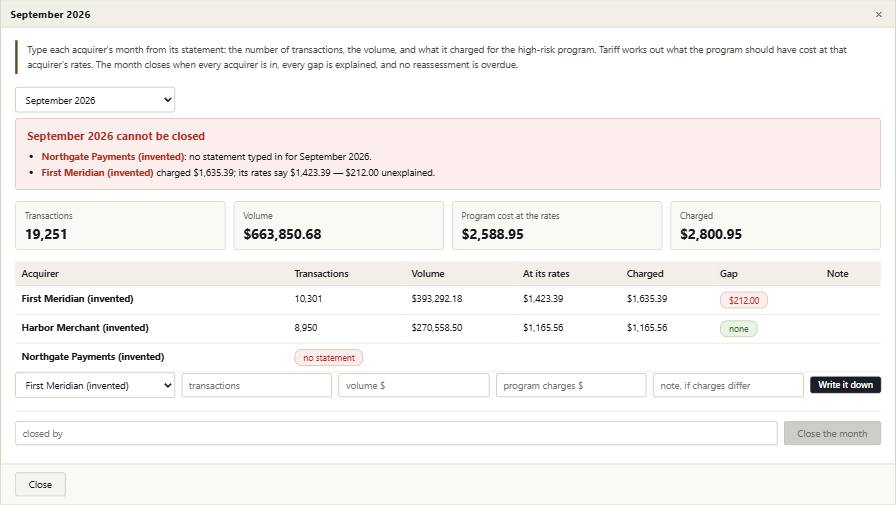Image resolution: width=896 pixels, height=505 pixels.
Task: Click the Charged column header
Action: click(645, 274)
